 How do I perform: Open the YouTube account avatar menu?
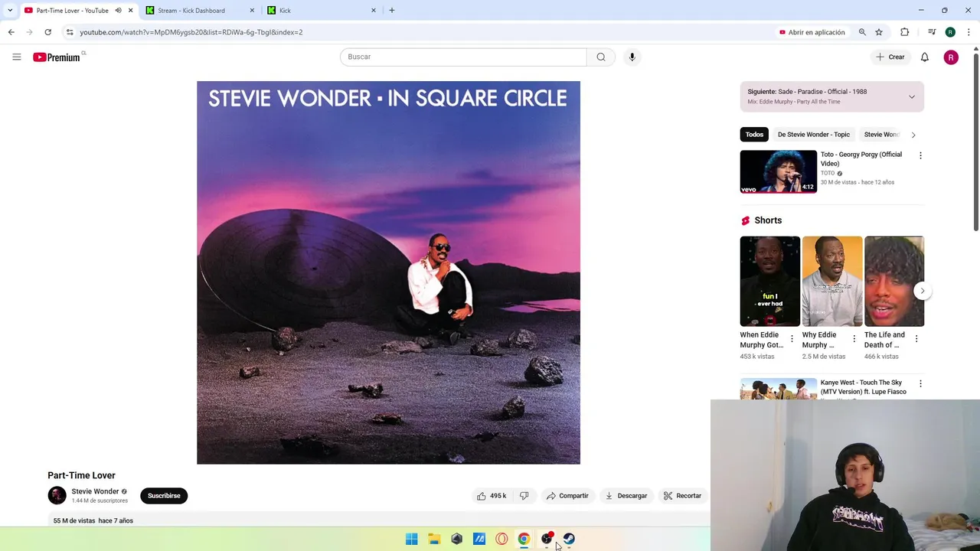[x=951, y=57]
